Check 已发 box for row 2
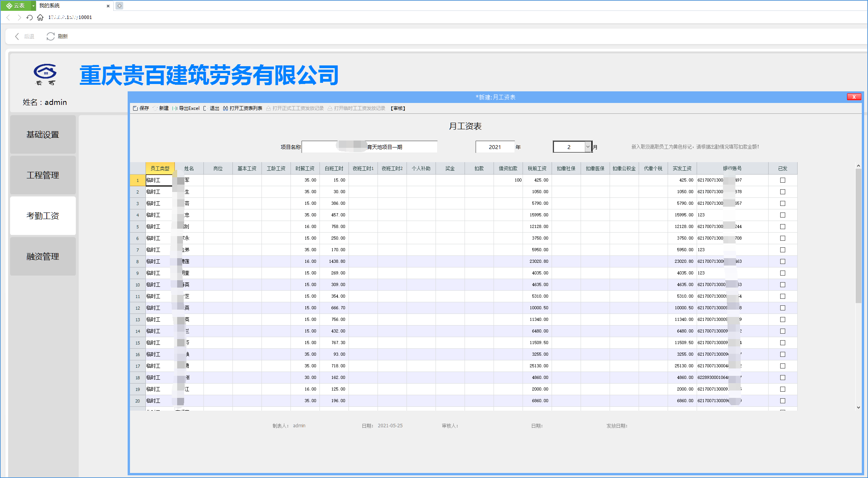The height and width of the screenshot is (478, 868). [783, 192]
